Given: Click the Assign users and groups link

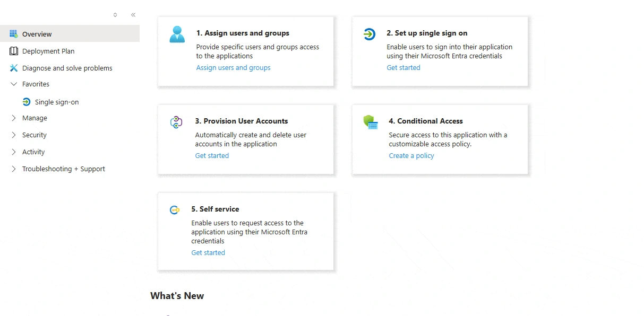Looking at the screenshot, I should click(233, 67).
